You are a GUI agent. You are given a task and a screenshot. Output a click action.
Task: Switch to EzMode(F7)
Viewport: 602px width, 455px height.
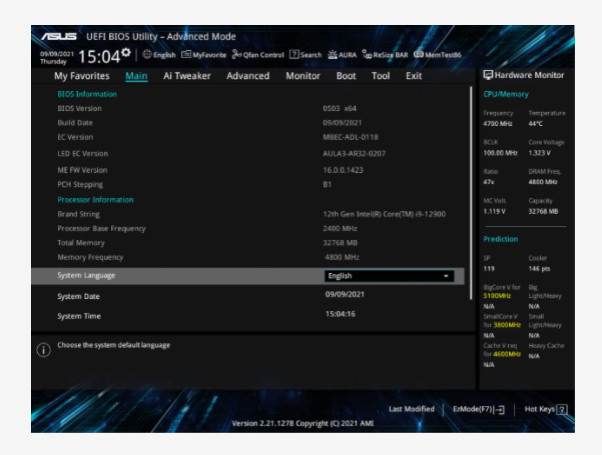479,409
